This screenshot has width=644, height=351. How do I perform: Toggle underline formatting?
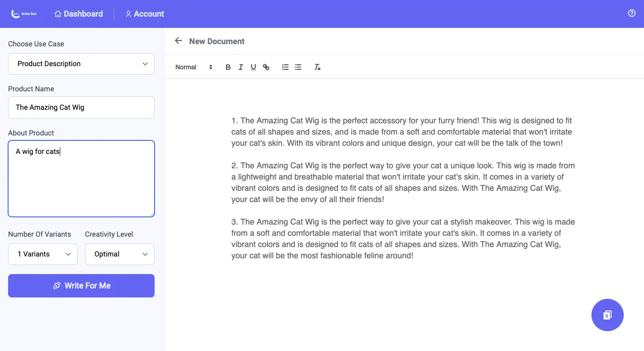point(253,67)
